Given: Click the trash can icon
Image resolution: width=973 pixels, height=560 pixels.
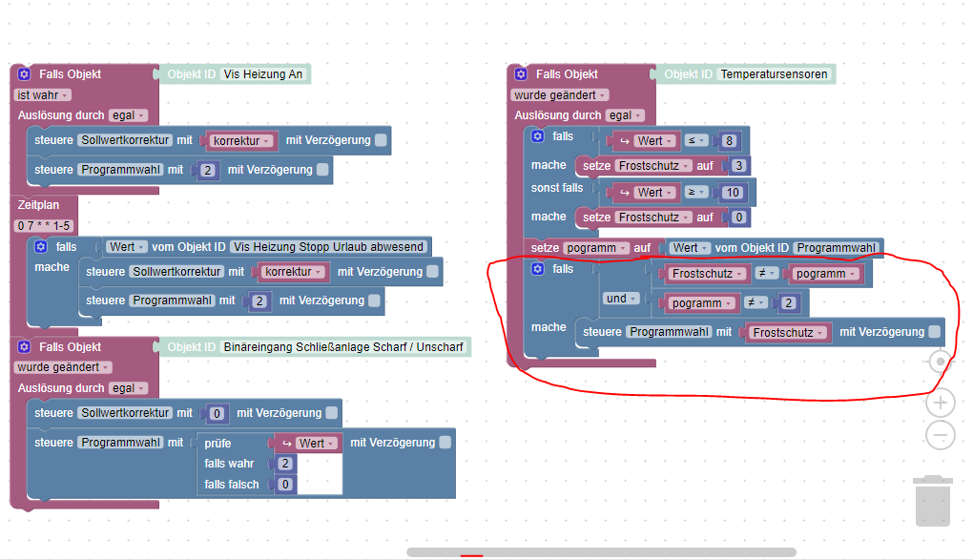Looking at the screenshot, I should [933, 501].
